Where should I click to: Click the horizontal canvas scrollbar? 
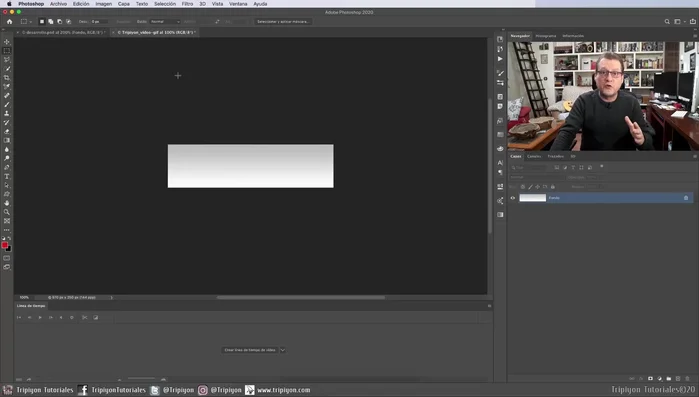tap(300, 297)
